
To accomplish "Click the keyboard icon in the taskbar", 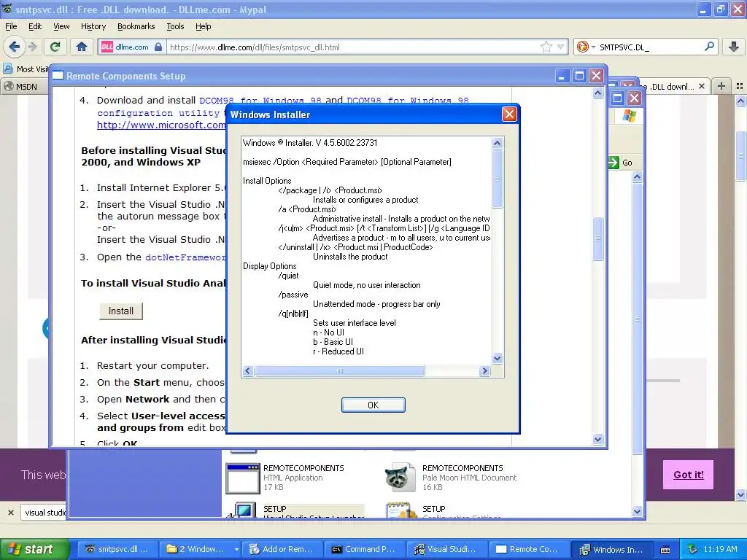I will [x=665, y=550].
